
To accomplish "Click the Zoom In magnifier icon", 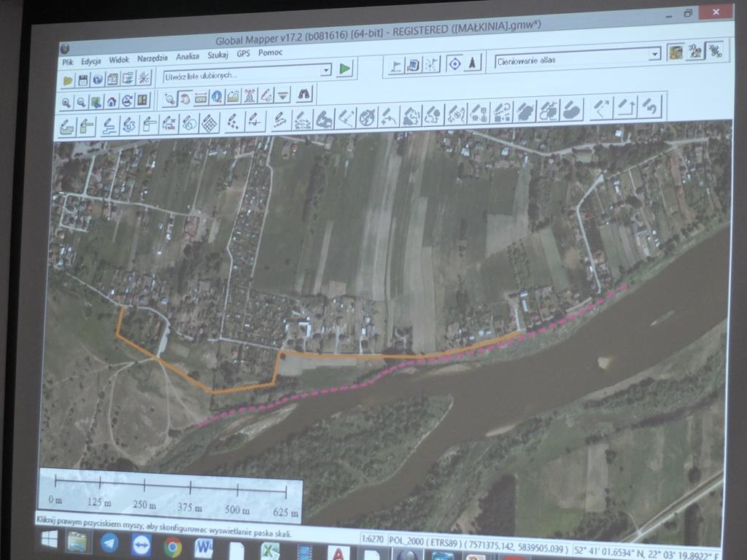I will tap(66, 102).
